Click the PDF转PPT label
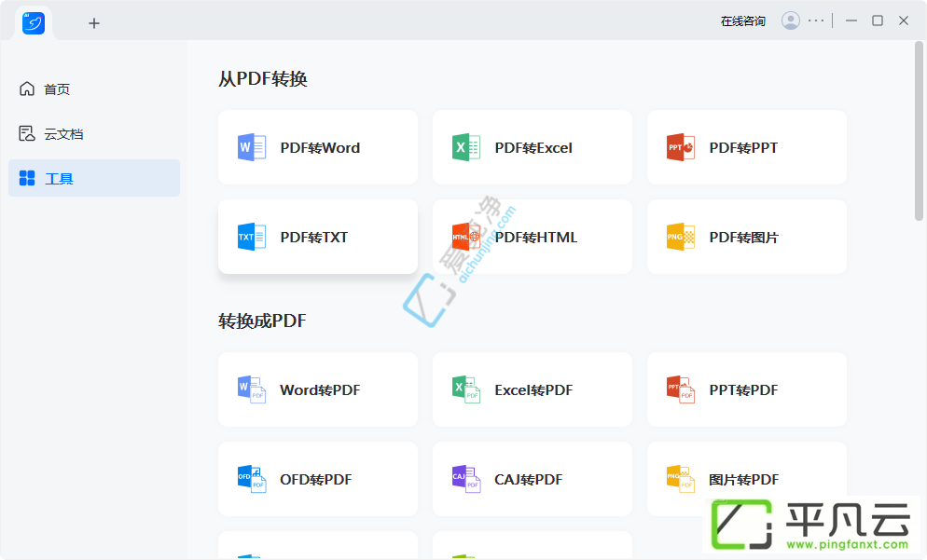Viewport: 927px width, 560px height. tap(743, 147)
